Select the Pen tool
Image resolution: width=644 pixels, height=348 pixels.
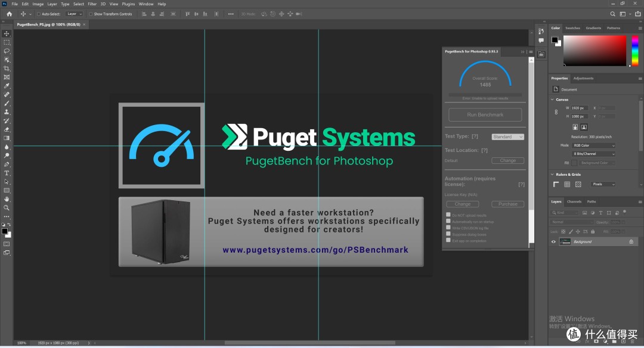[7, 164]
